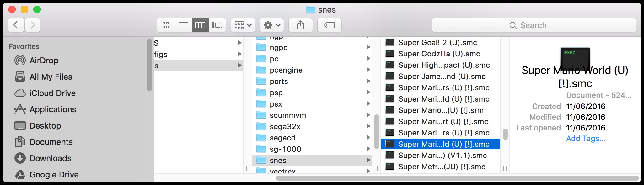Image resolution: width=644 pixels, height=185 pixels.
Task: Click the Search field
Action: pos(534,25)
